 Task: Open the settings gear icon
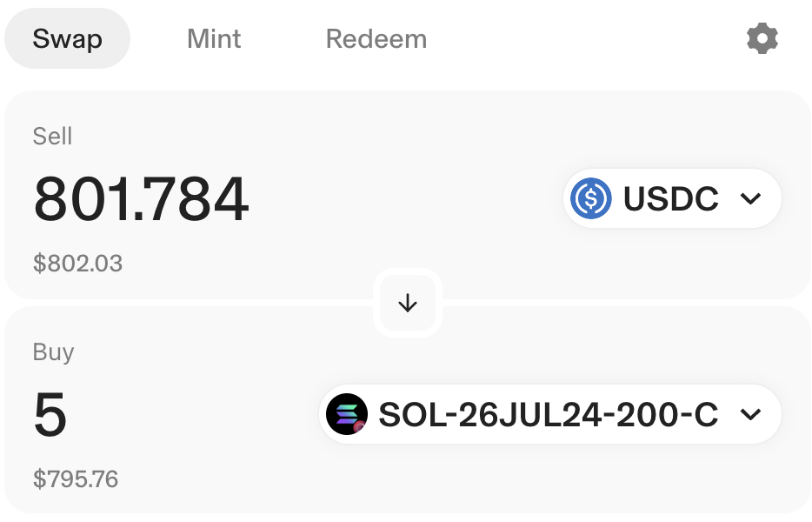click(762, 39)
